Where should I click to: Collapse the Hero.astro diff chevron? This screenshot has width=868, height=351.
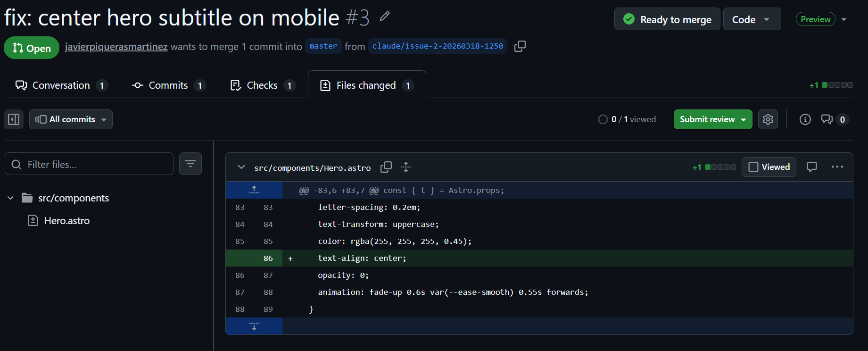tap(241, 167)
